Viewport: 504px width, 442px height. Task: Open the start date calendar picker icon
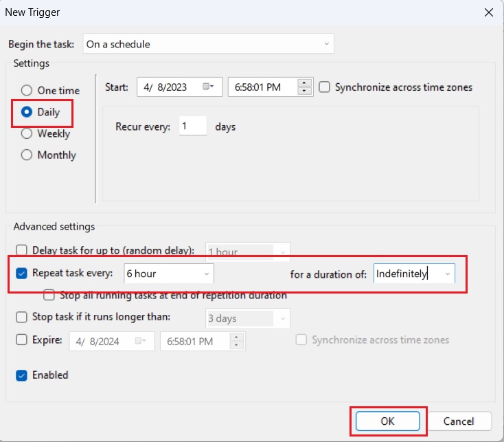pos(208,87)
